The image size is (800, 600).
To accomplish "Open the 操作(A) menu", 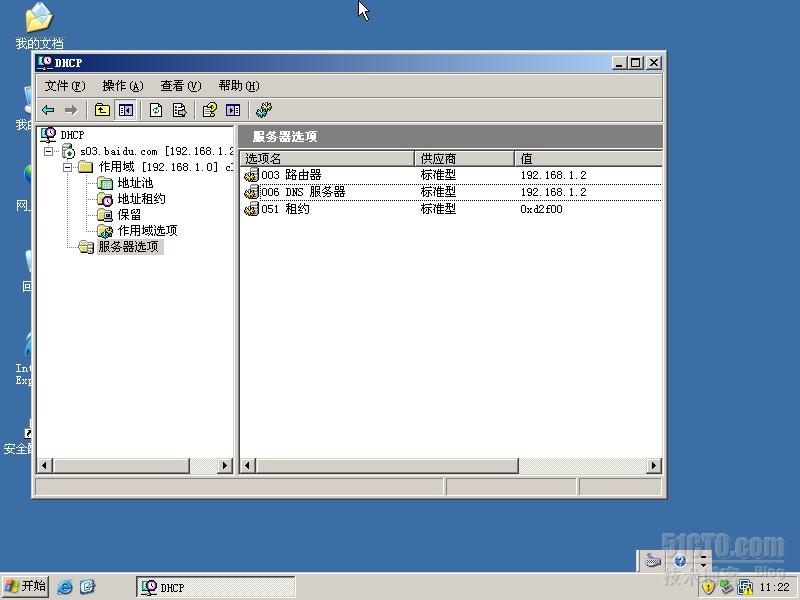I will [x=122, y=86].
